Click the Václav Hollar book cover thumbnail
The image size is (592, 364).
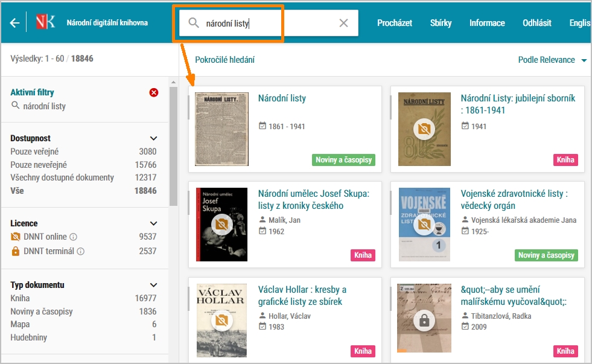click(221, 321)
